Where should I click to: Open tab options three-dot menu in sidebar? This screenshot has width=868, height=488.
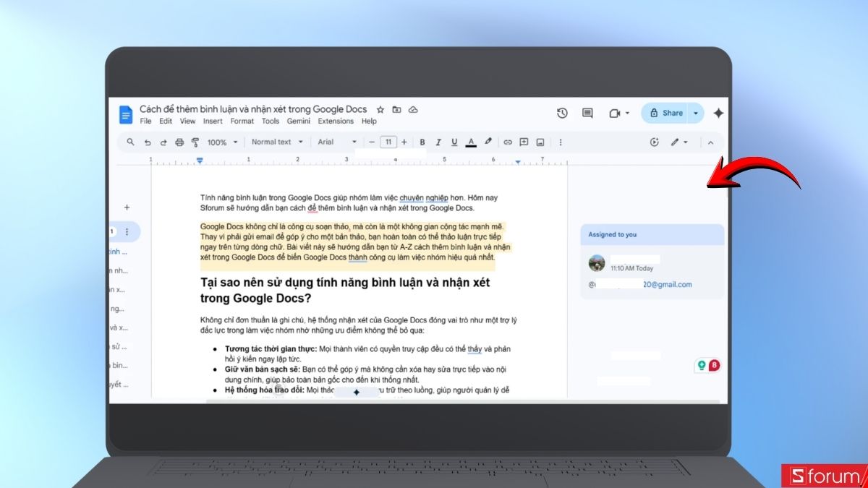127,232
